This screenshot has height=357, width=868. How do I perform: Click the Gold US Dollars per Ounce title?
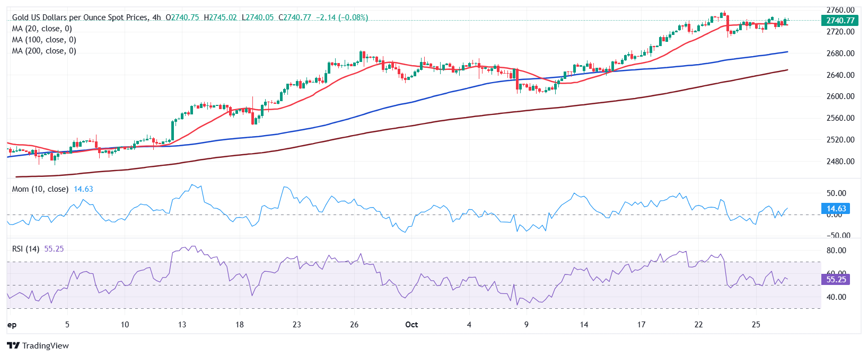pyautogui.click(x=80, y=17)
